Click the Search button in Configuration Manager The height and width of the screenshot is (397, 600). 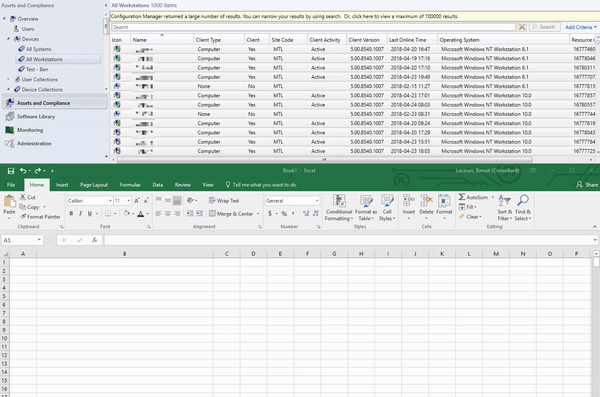(544, 27)
